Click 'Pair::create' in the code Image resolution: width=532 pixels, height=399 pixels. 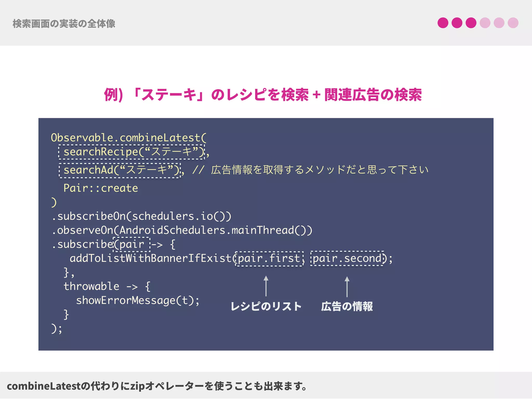point(101,188)
